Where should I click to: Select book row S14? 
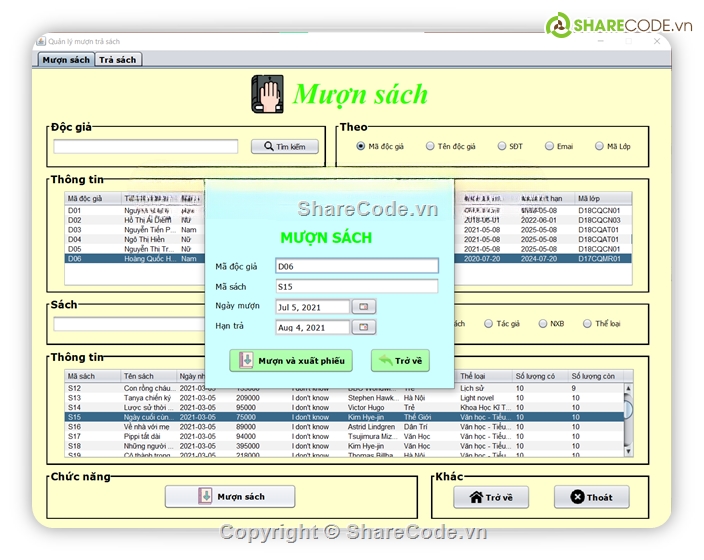tap(344, 407)
